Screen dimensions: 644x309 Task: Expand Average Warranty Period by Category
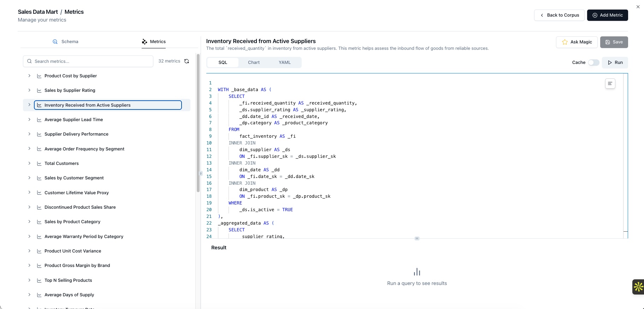29,236
